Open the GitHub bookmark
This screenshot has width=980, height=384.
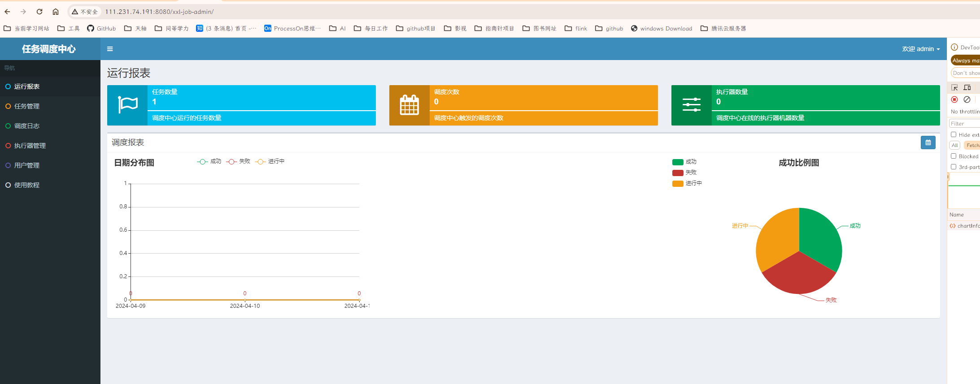101,28
